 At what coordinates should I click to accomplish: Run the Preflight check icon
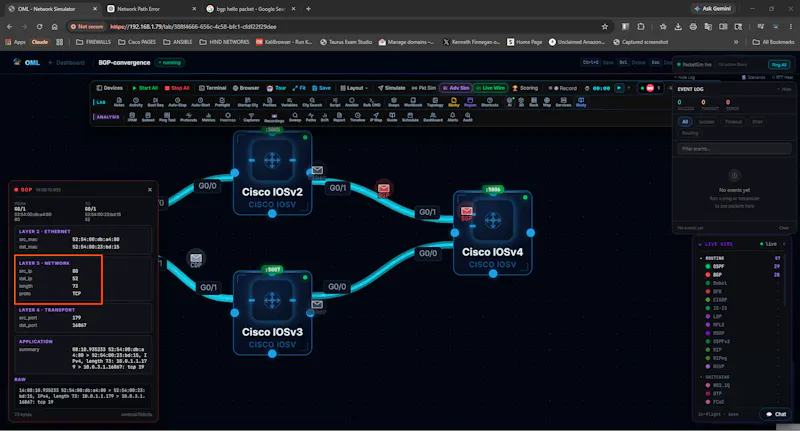click(x=222, y=102)
